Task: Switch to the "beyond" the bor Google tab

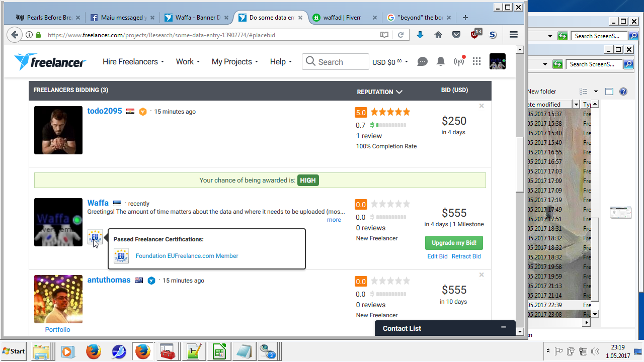Action: coord(420,18)
